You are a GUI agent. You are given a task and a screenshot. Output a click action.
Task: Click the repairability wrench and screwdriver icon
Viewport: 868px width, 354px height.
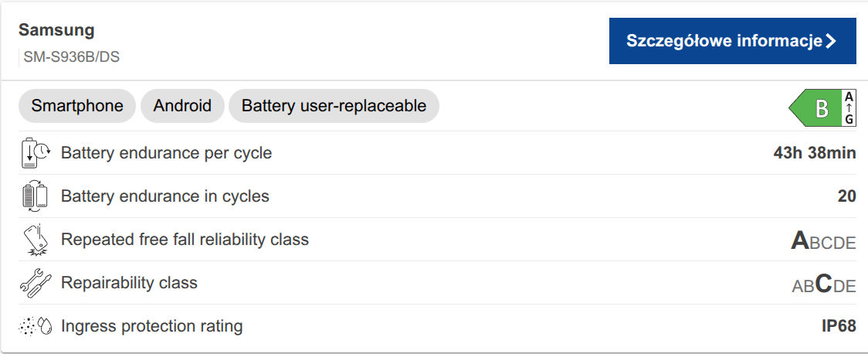[36, 283]
